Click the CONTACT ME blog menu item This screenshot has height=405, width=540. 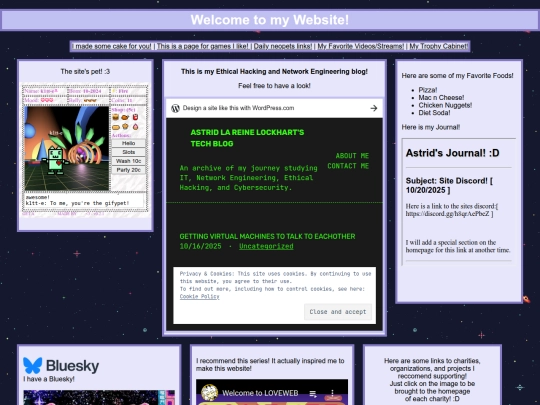348,166
